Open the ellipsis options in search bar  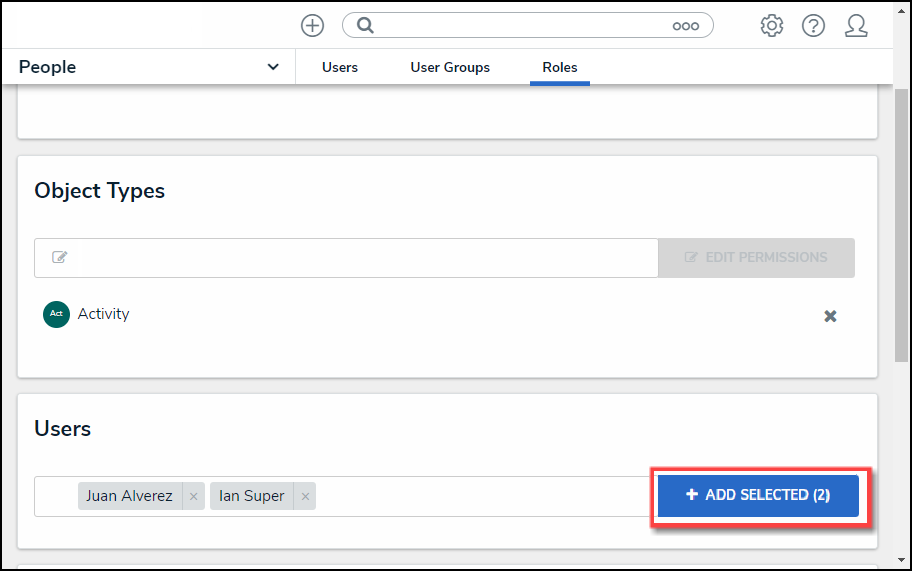coord(685,26)
